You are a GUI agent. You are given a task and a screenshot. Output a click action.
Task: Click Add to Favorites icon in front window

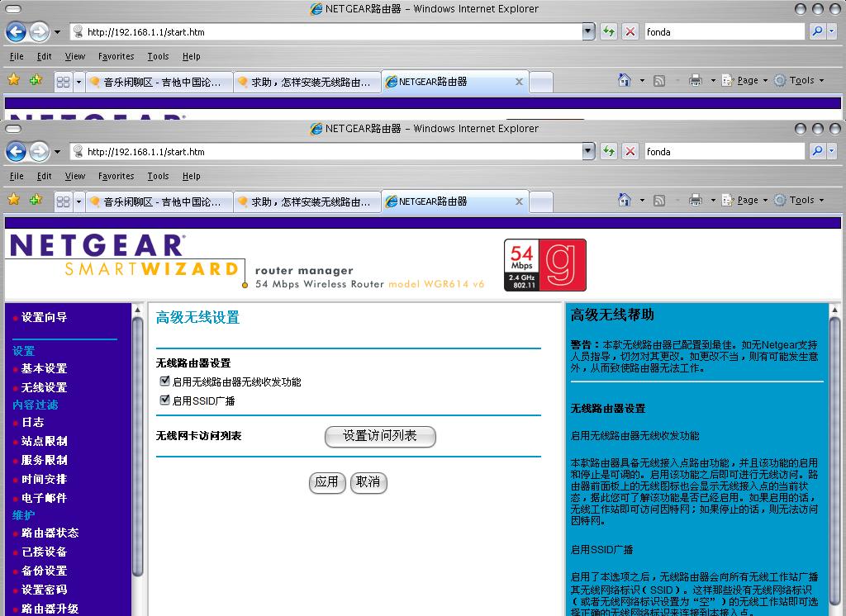click(36, 200)
